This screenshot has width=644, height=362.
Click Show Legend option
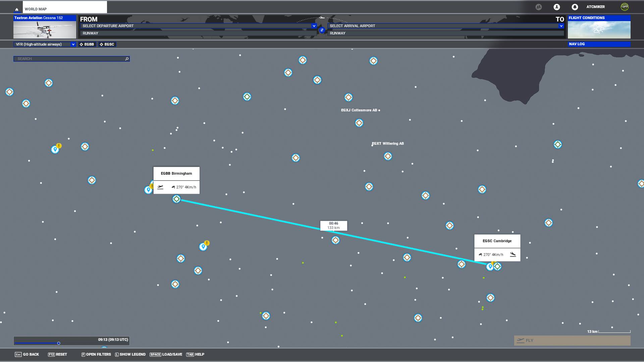[x=130, y=354]
